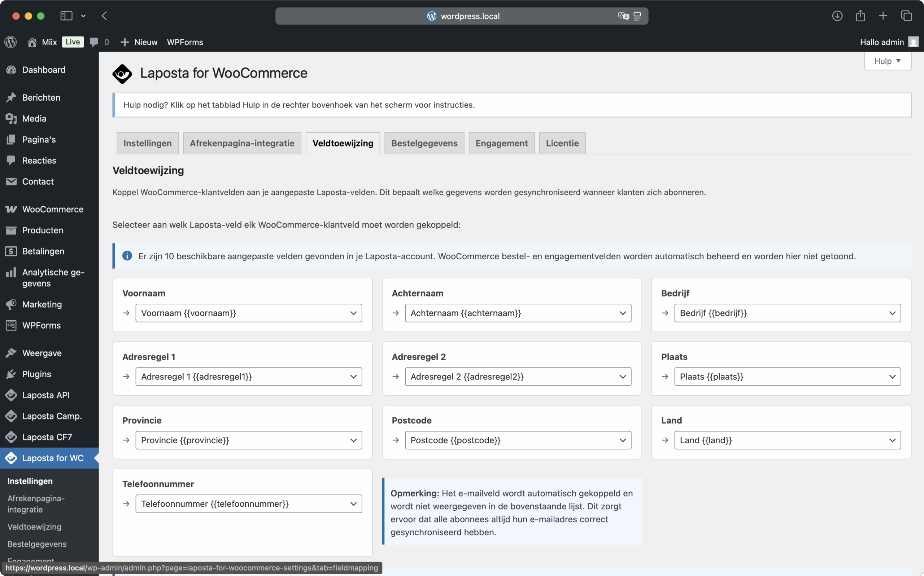This screenshot has width=924, height=576.
Task: Open the Adresregel 2 mapping dropdown
Action: 518,377
